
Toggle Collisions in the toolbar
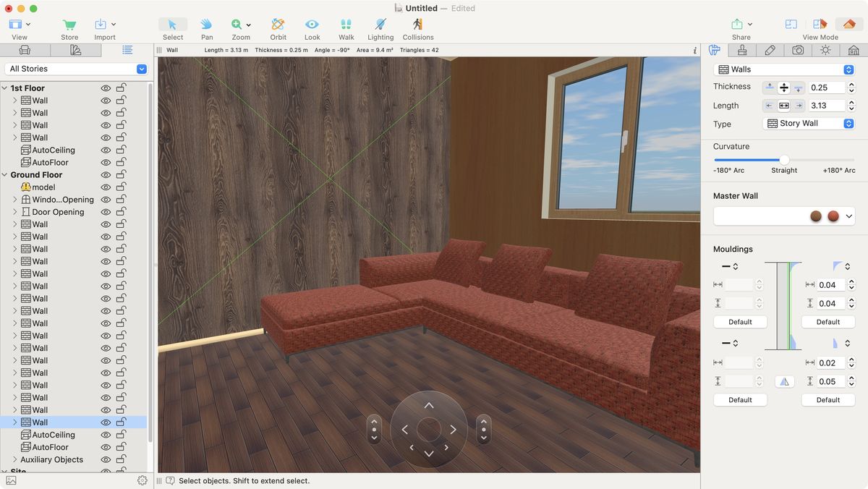coord(417,27)
